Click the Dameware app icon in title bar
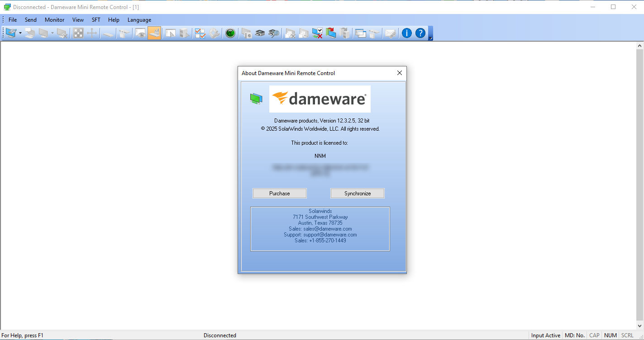This screenshot has width=644, height=340. pyautogui.click(x=7, y=7)
